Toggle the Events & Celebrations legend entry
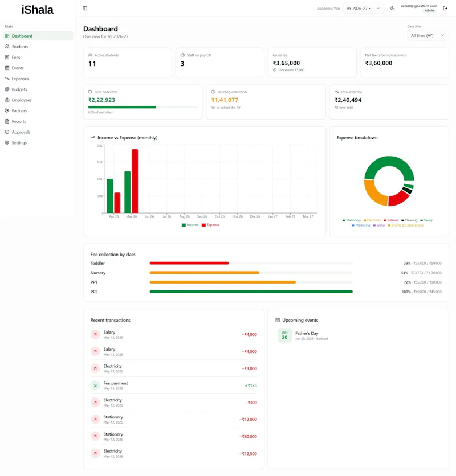This screenshot has height=476, width=456. click(405, 225)
